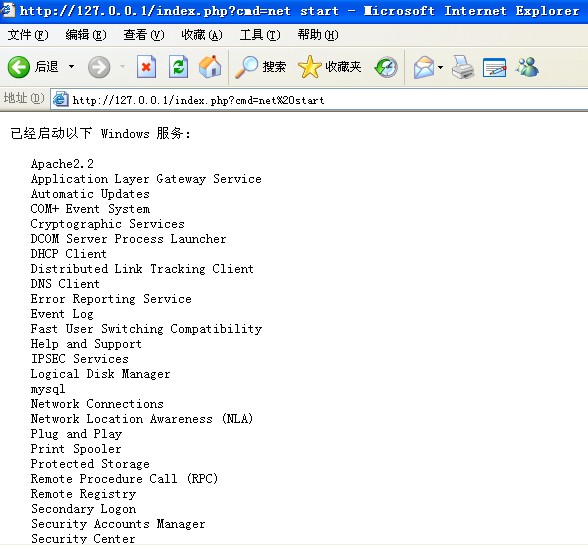
Task: Open the 帮助(H) menu
Action: [x=318, y=35]
